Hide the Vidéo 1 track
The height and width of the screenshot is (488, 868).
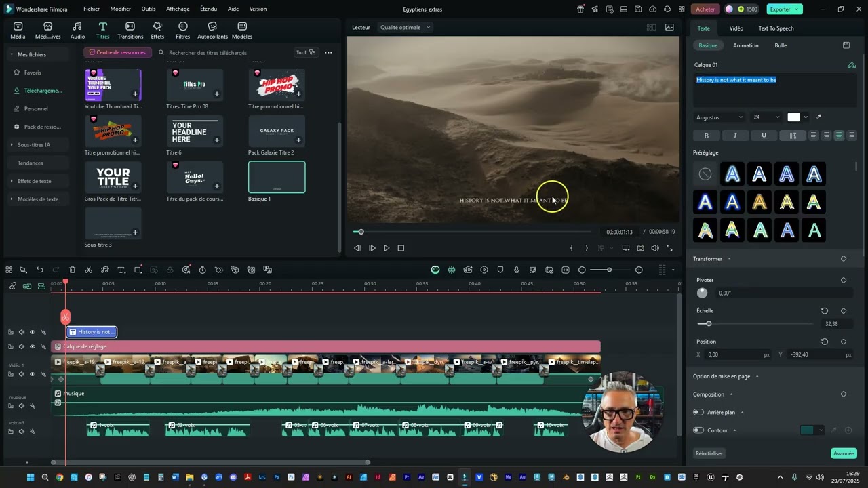coord(32,374)
